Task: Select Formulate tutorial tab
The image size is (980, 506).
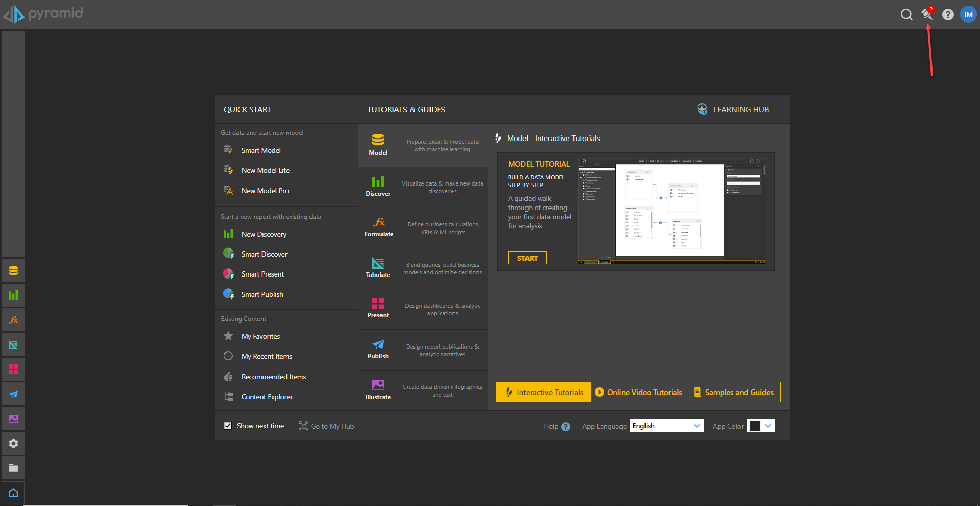Action: coord(423,228)
